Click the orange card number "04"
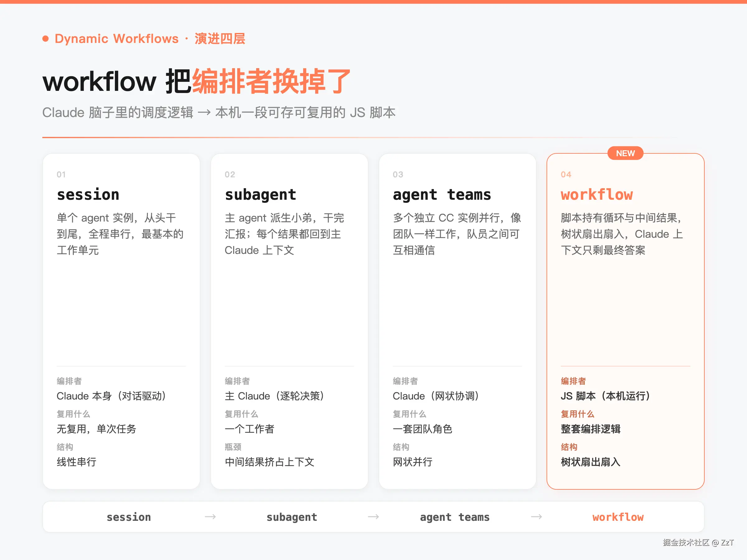 click(566, 175)
